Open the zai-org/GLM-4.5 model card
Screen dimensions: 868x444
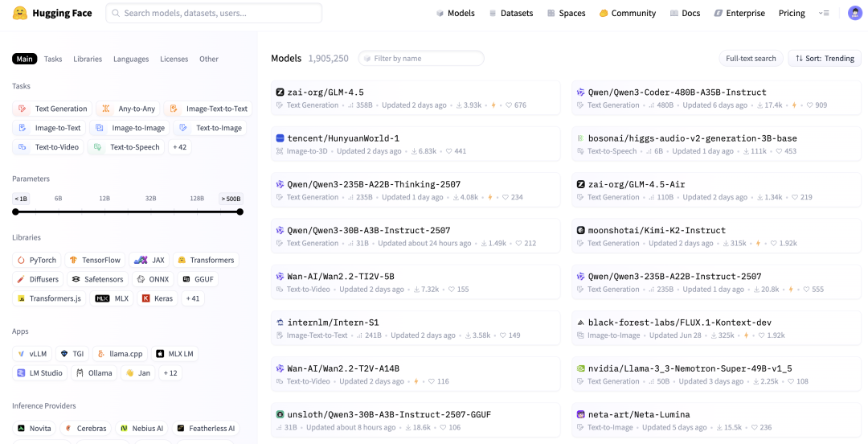tap(416, 98)
